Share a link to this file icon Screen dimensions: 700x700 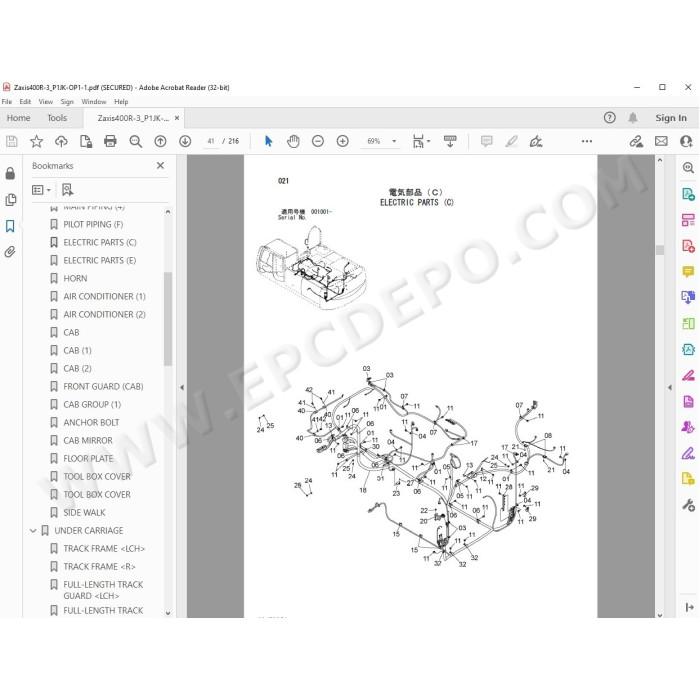(636, 142)
